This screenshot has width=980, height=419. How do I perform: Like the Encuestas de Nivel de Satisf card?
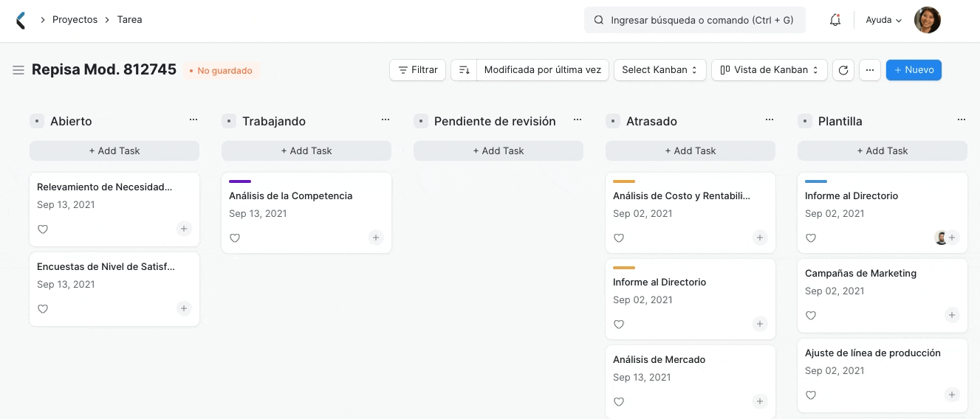[43, 309]
